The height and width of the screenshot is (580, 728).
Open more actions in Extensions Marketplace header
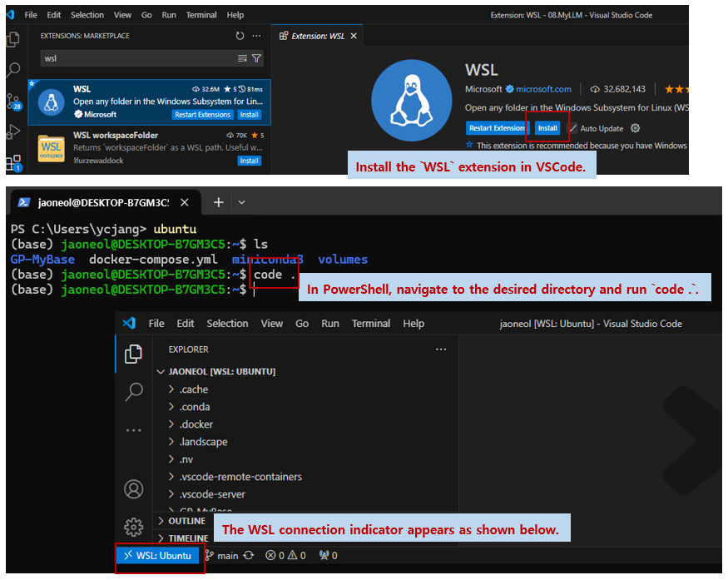click(256, 36)
